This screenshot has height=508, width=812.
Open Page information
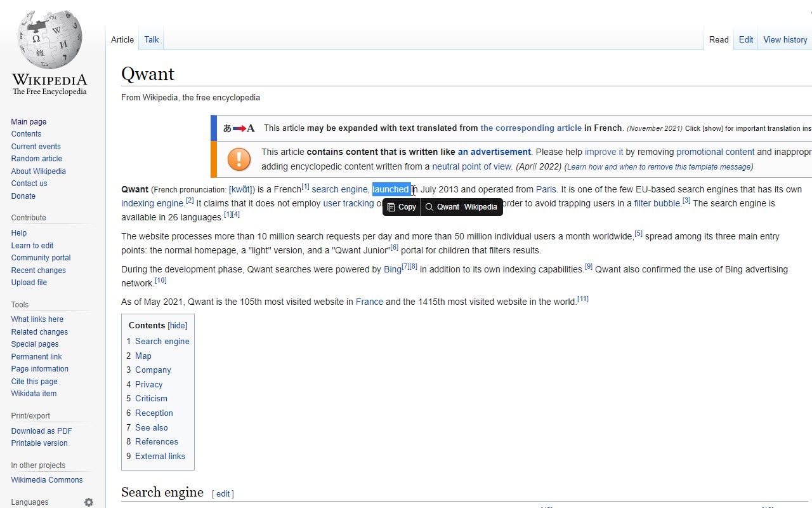[x=40, y=369]
